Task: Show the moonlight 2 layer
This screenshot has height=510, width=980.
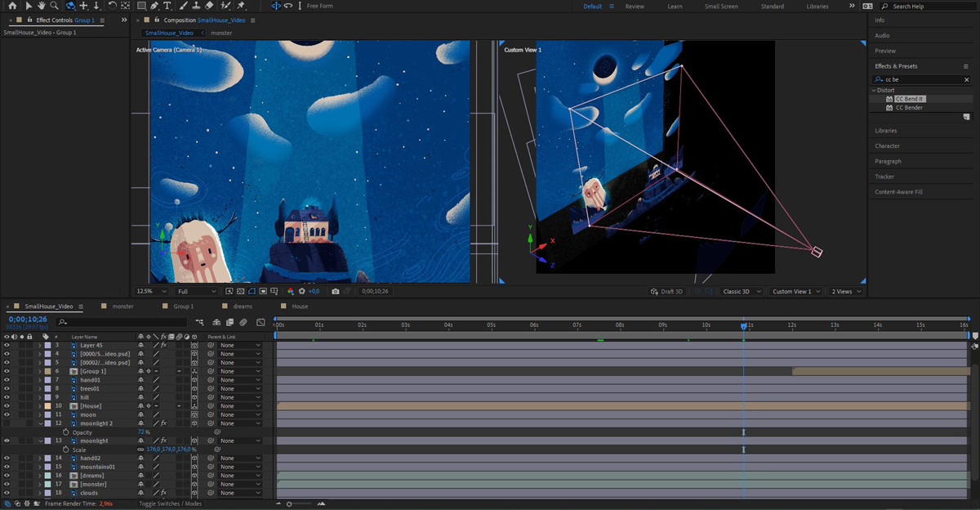Action: [7, 423]
